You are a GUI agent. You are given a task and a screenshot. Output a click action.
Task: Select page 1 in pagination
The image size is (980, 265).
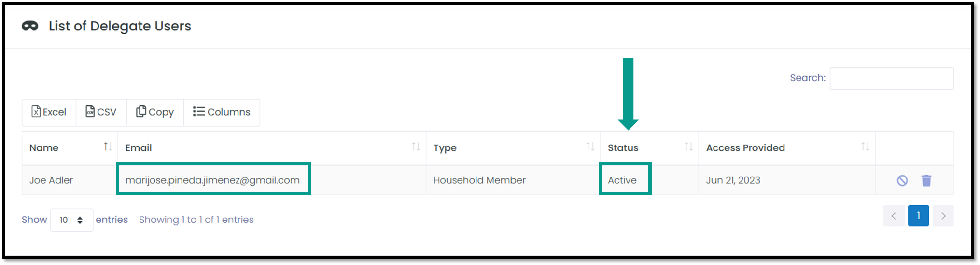[x=918, y=216]
